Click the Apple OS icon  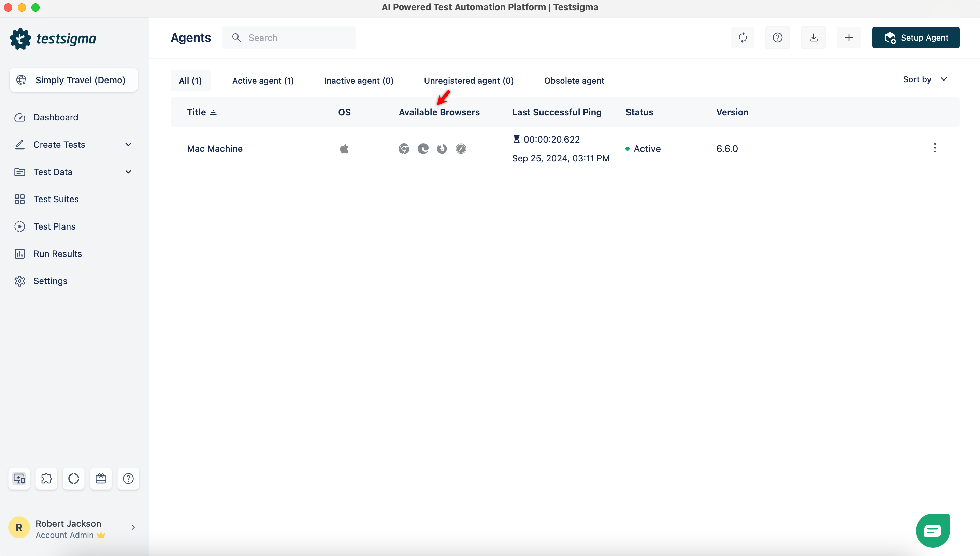(x=344, y=148)
